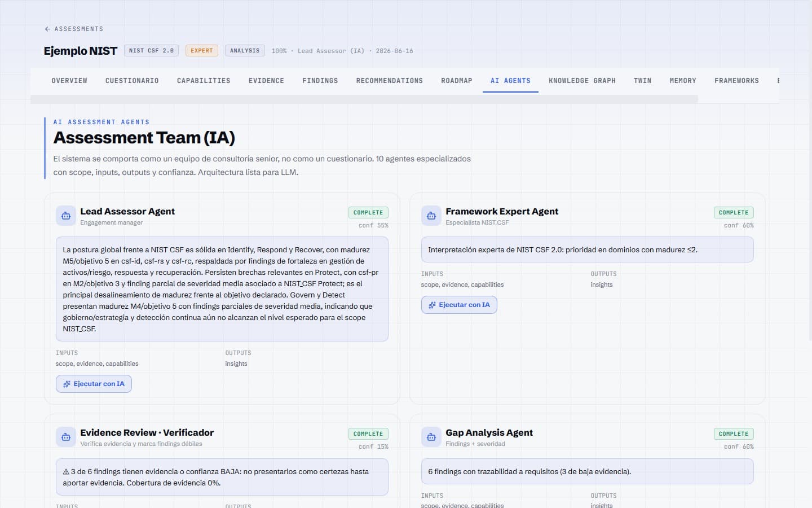The image size is (812, 508).
Task: Open the Knowledge Graph tab
Action: coord(582,81)
